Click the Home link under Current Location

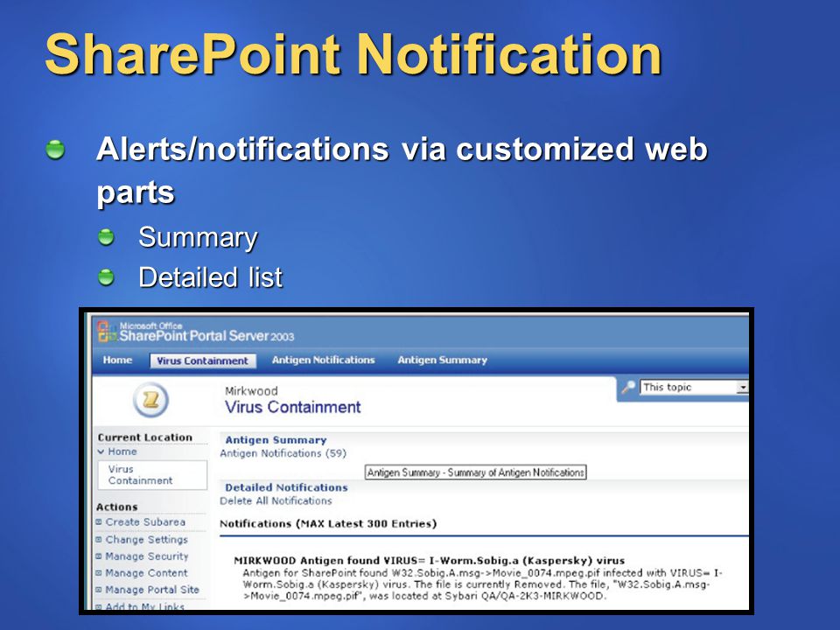coord(122,451)
